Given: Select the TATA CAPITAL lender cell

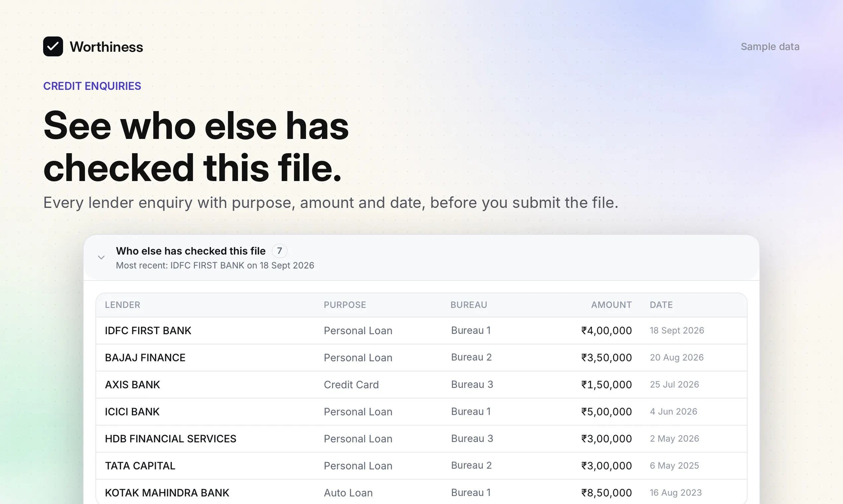Looking at the screenshot, I should pos(140,466).
